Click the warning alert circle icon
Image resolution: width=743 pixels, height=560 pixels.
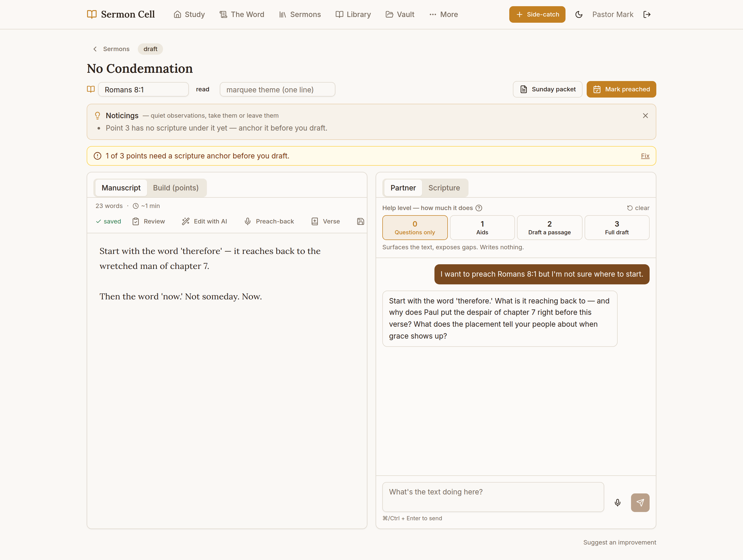coord(98,156)
